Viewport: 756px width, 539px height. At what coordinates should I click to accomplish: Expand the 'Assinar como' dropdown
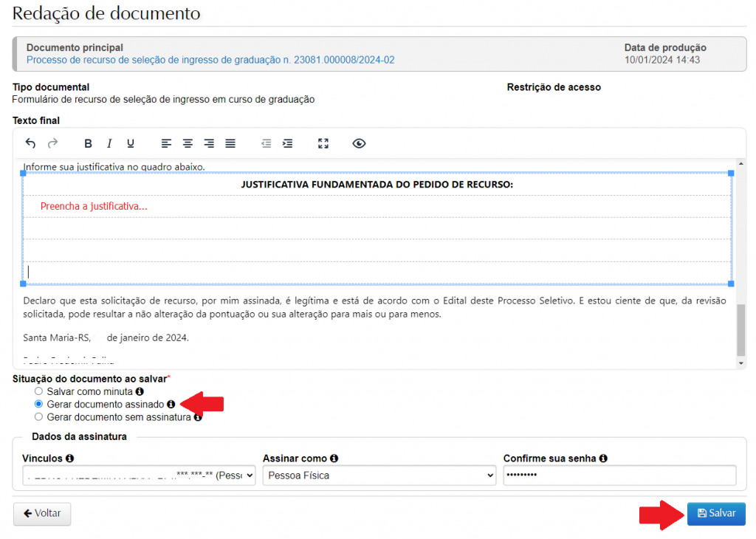(x=379, y=476)
